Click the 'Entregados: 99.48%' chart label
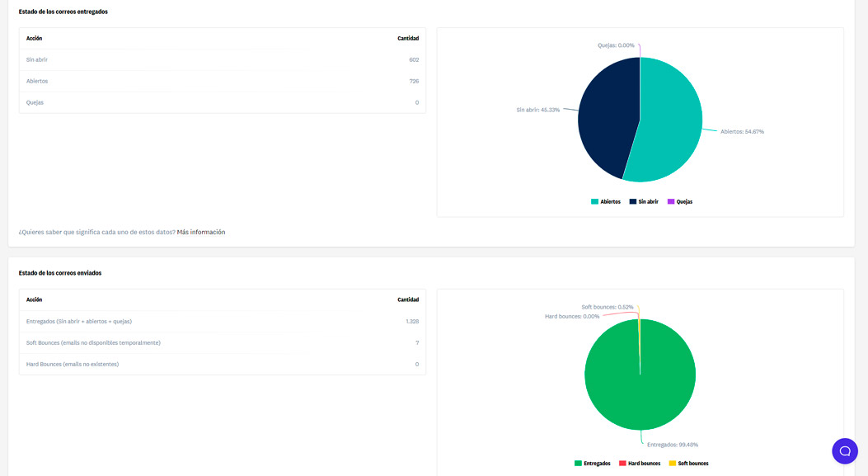The image size is (868, 476). pyautogui.click(x=673, y=445)
